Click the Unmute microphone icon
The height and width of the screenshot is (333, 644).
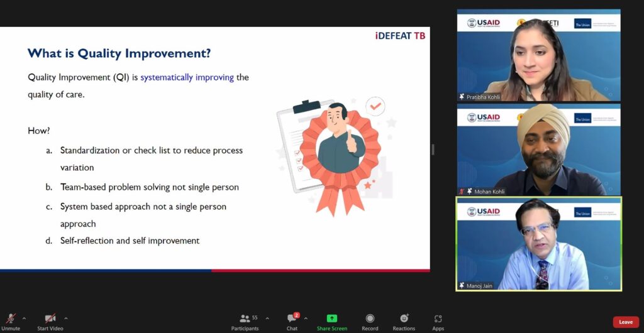coord(11,319)
